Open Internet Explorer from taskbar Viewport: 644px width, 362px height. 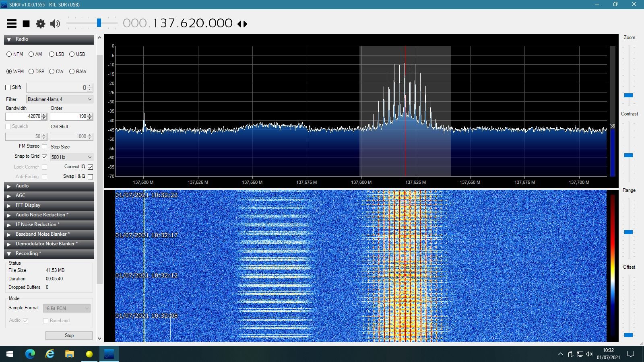(50, 354)
